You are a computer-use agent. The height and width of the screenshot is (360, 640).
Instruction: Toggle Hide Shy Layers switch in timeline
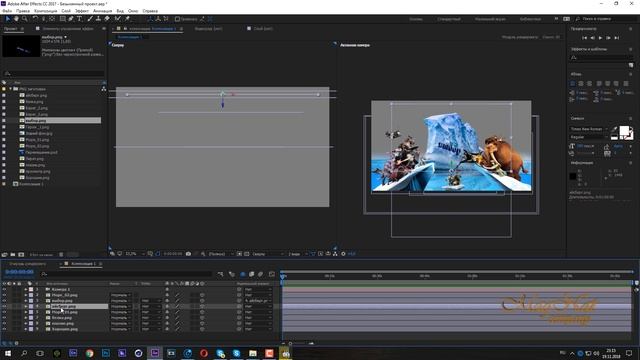[242, 274]
